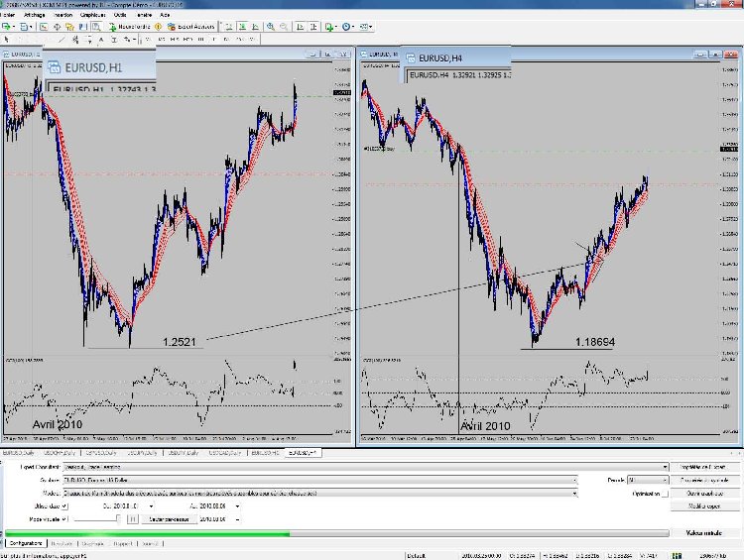
Task: Select the text A drawing tool
Action: point(101,40)
